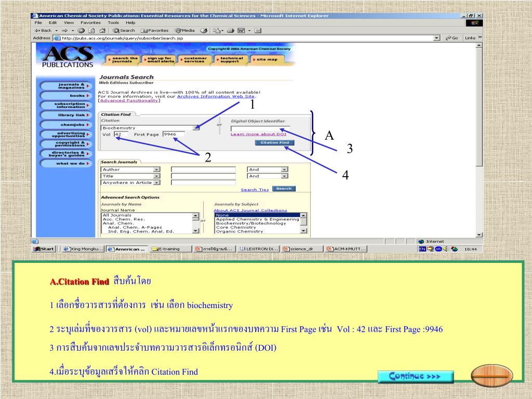Open the Favorites menu
532x399 pixels.
90,23
